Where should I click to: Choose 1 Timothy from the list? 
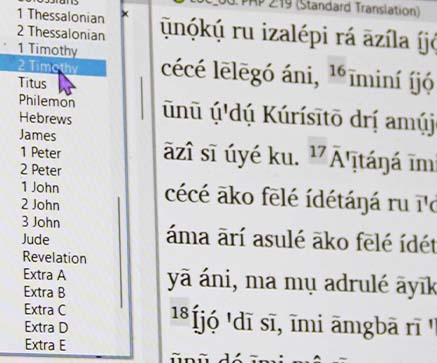47,49
